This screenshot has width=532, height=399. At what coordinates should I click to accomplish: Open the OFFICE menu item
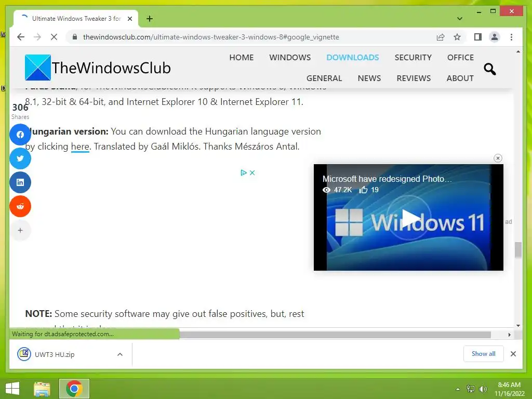pos(460,57)
